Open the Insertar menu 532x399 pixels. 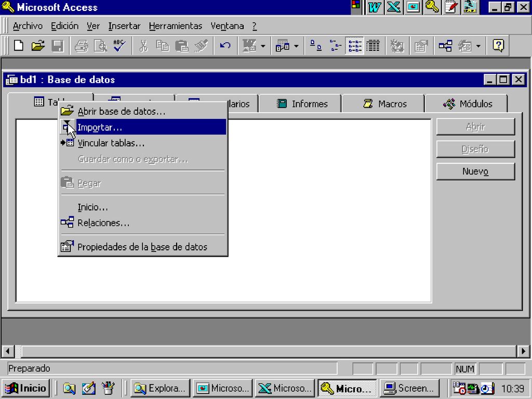(x=124, y=26)
